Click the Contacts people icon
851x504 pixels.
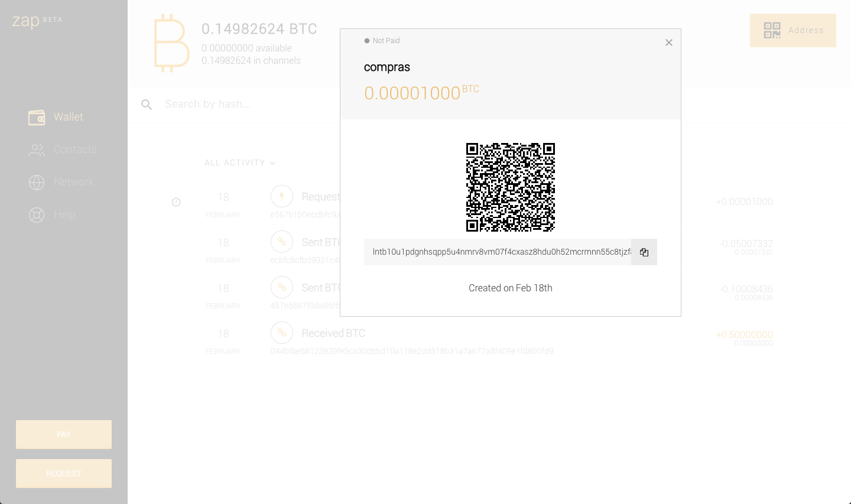point(37,151)
